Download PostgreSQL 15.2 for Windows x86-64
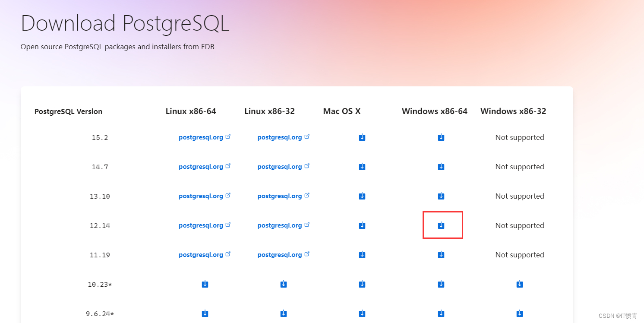 click(441, 137)
